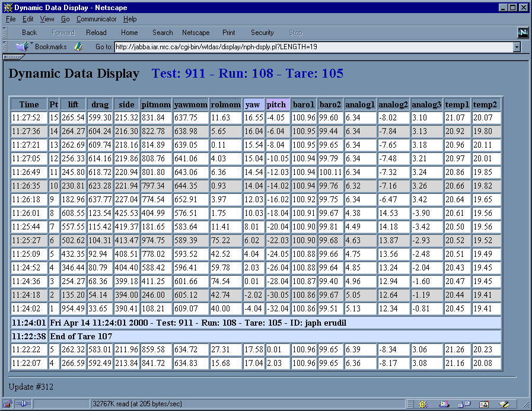Open Navigator from the component bar icon

pyautogui.click(x=423, y=404)
